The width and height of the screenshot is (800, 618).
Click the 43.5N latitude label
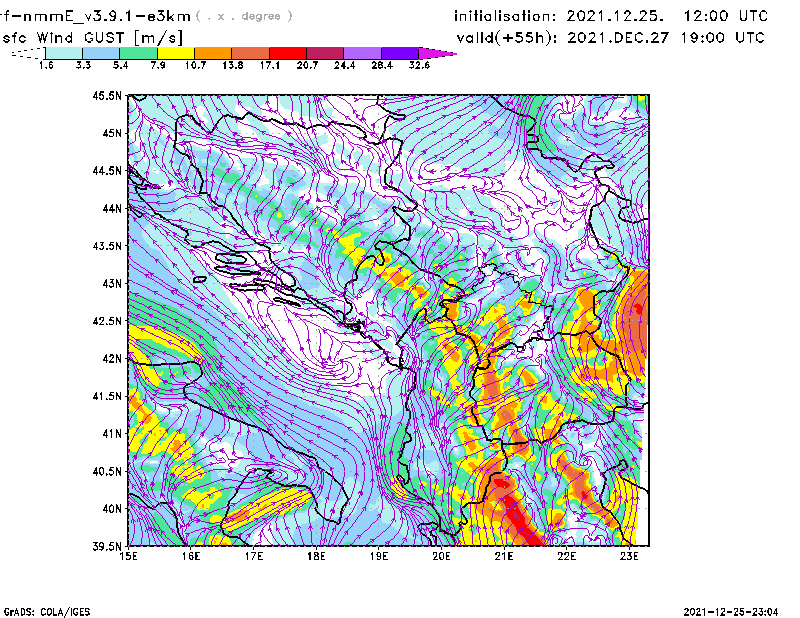(x=107, y=246)
